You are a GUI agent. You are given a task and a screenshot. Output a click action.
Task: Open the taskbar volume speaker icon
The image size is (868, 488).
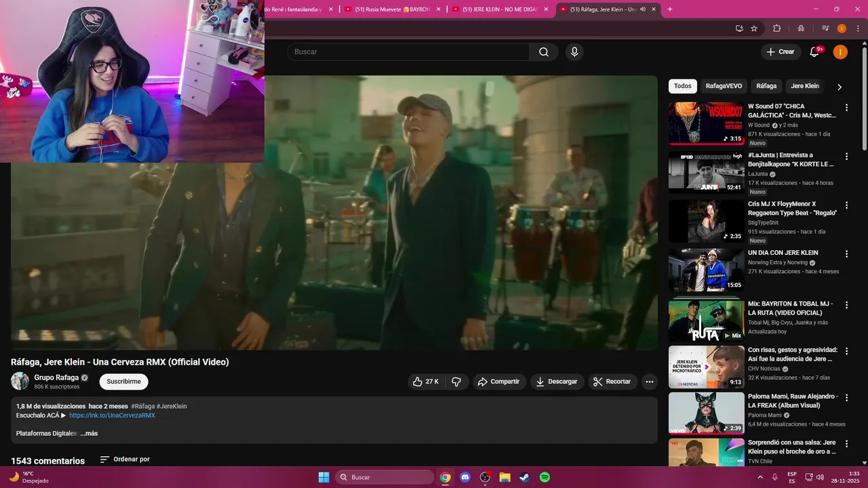click(x=821, y=477)
